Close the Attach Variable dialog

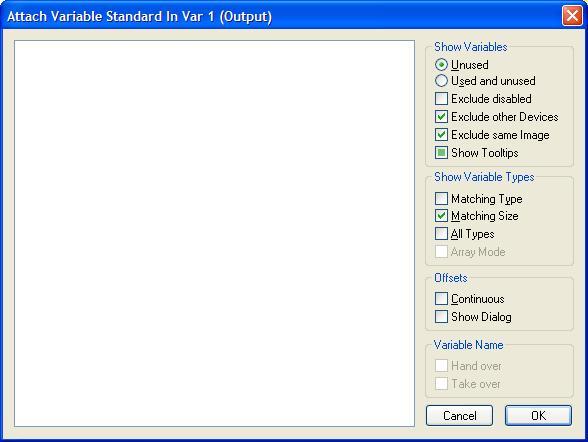coord(572,16)
